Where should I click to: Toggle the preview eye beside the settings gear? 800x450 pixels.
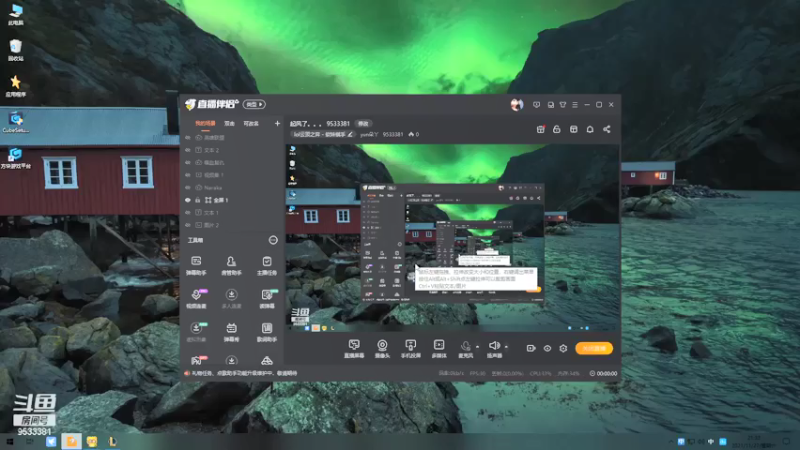(547, 348)
